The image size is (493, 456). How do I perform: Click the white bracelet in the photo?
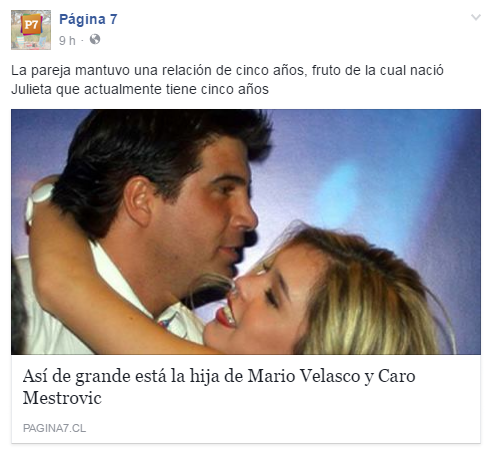37,199
